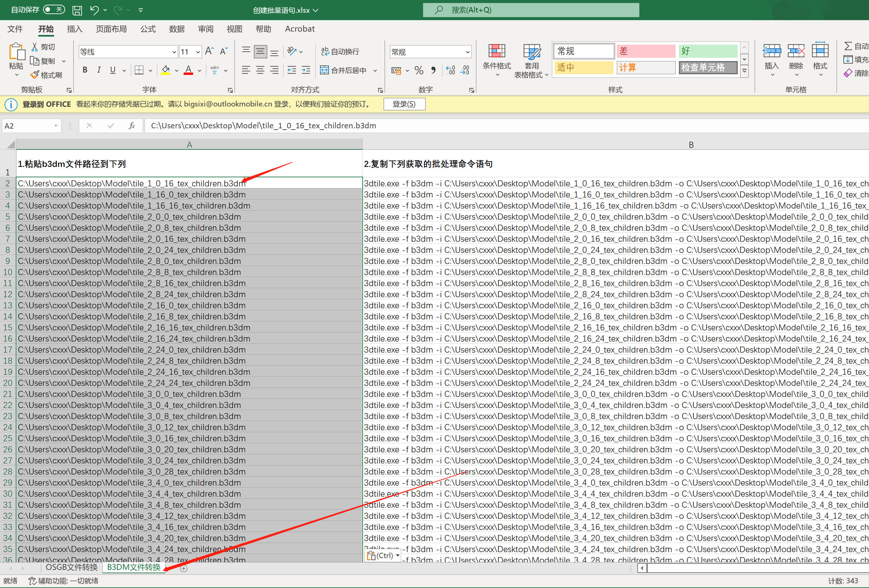Click the percent style icon

[419, 70]
